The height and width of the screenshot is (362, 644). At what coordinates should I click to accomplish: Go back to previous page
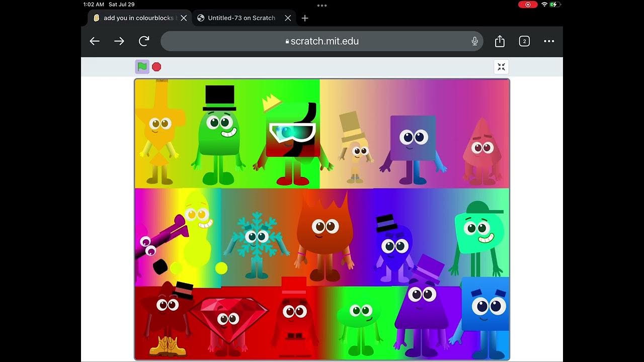pyautogui.click(x=95, y=41)
